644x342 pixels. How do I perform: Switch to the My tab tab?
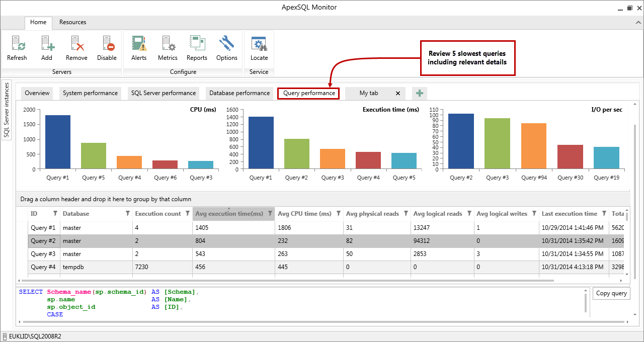369,93
